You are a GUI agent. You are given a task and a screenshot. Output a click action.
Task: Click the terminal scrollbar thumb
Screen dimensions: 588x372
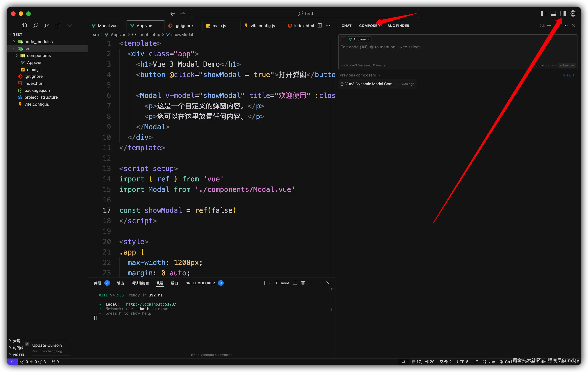coord(331,310)
